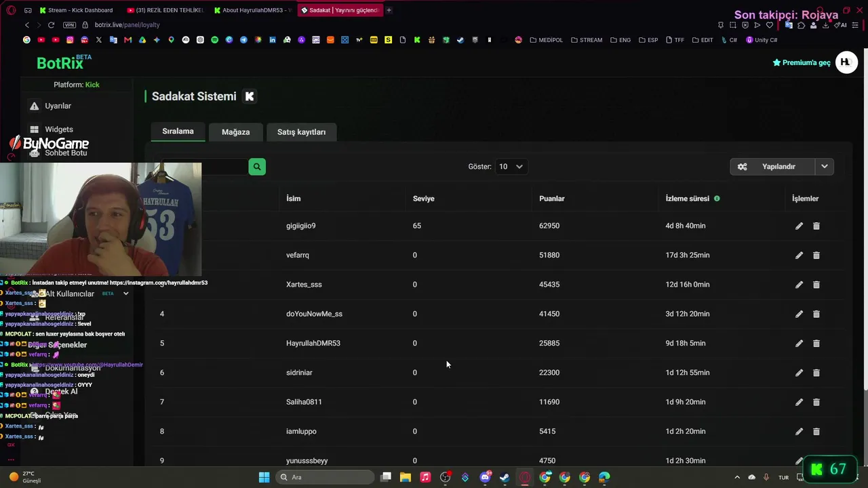The width and height of the screenshot is (868, 488).
Task: Open the STREAM bookmarks folder
Action: [x=587, y=40]
